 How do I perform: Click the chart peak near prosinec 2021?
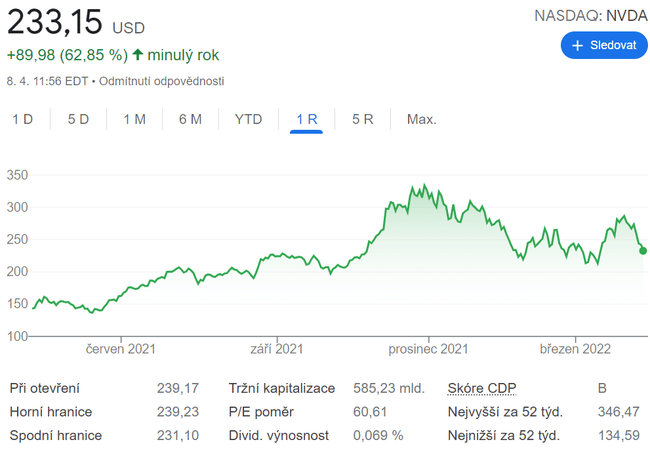[425, 187]
